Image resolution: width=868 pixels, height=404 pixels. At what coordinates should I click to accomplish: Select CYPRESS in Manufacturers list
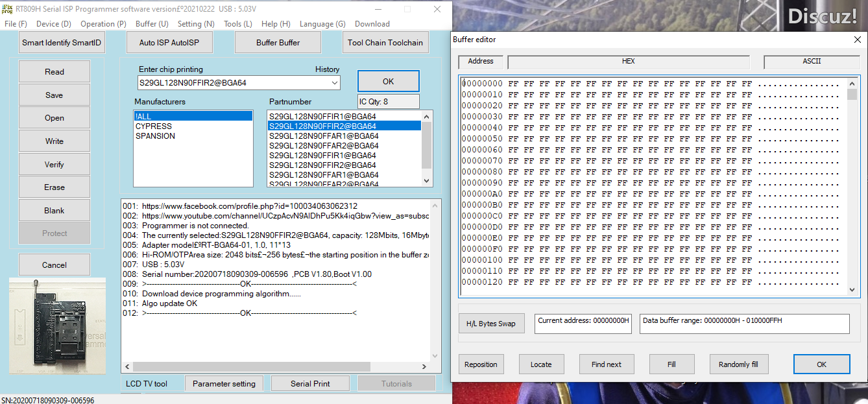154,126
